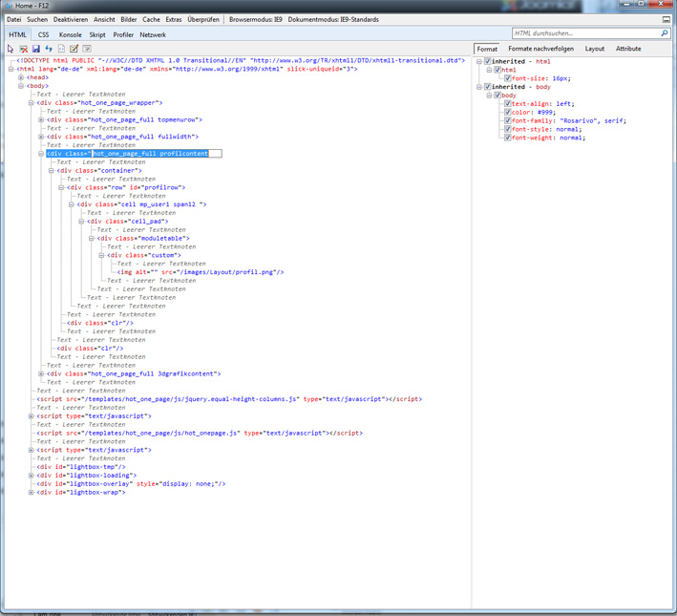Collapse the hot_one_page_wrapper div
This screenshot has height=616, width=677.
point(31,103)
